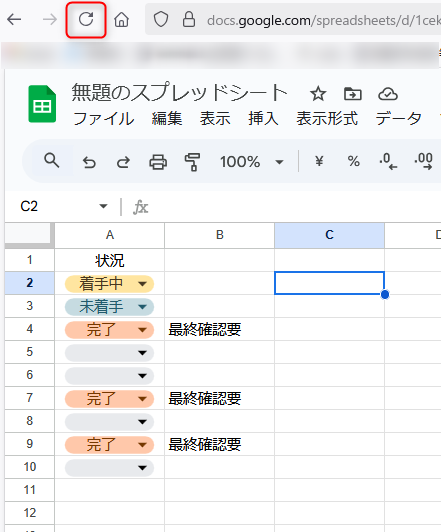This screenshot has height=532, width=441.
Task: Click the shield tracking protection icon
Action: [161, 19]
